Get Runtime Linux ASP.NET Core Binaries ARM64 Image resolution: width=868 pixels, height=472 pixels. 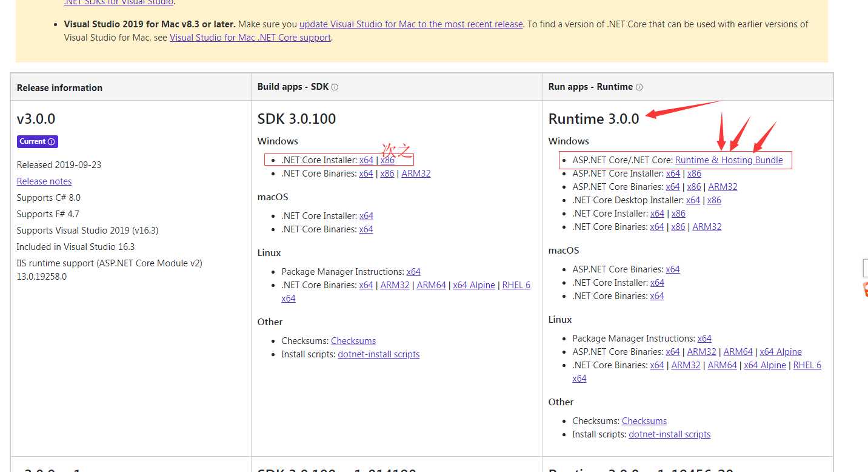click(x=738, y=352)
